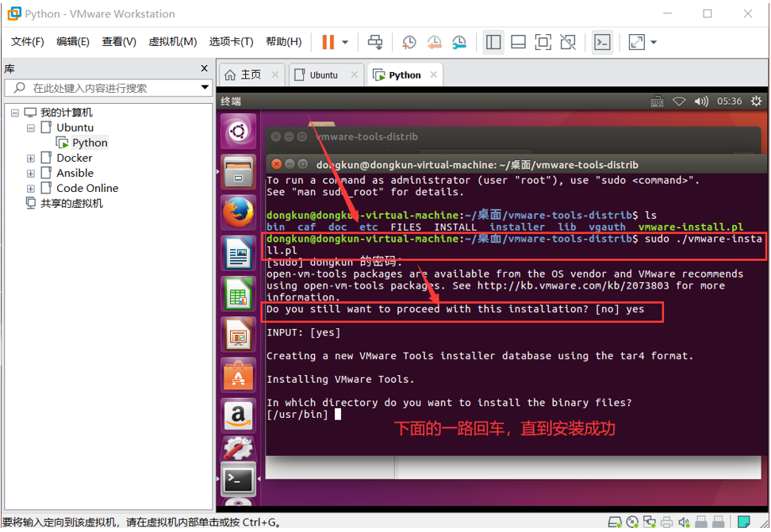Collapse the 我的计算机 tree node
The width and height of the screenshot is (771, 532).
coord(15,113)
